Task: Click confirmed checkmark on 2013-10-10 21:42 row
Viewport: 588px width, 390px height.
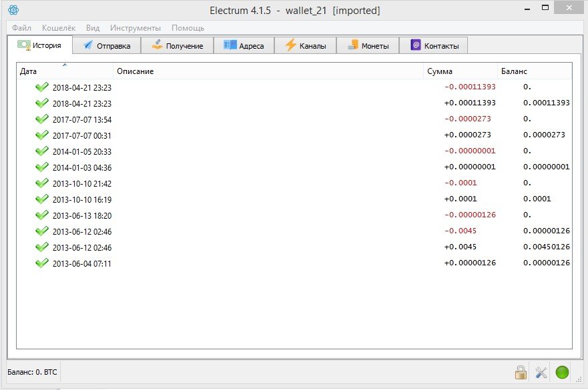Action: point(41,183)
